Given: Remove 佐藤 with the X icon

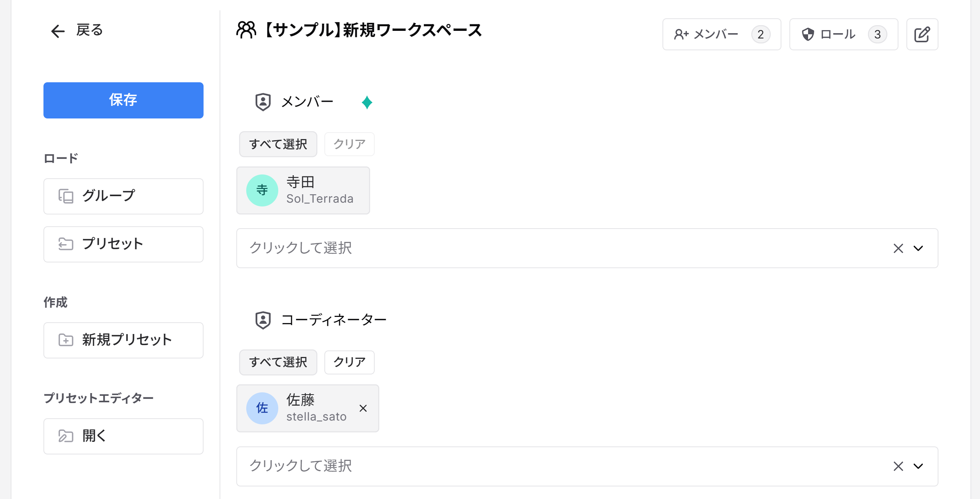Looking at the screenshot, I should click(x=363, y=408).
